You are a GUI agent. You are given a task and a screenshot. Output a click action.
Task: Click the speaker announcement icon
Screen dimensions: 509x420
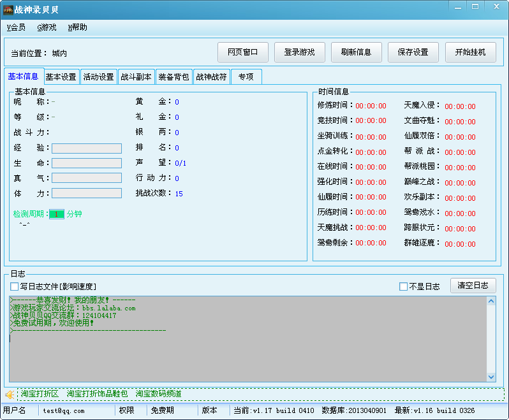coord(10,395)
